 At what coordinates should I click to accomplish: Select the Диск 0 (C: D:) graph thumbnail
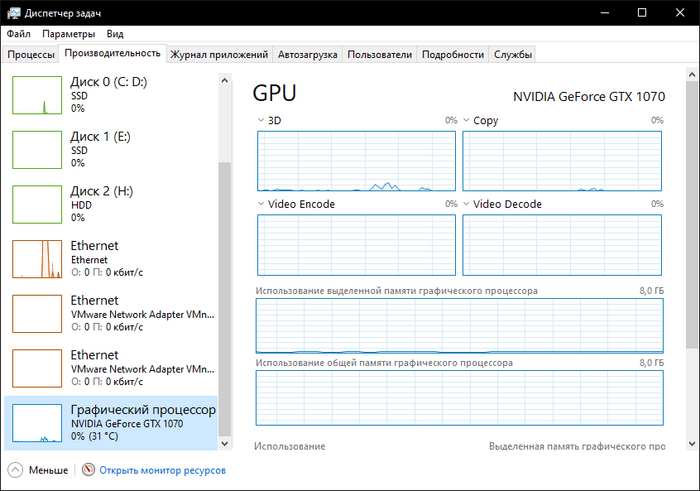coord(37,94)
